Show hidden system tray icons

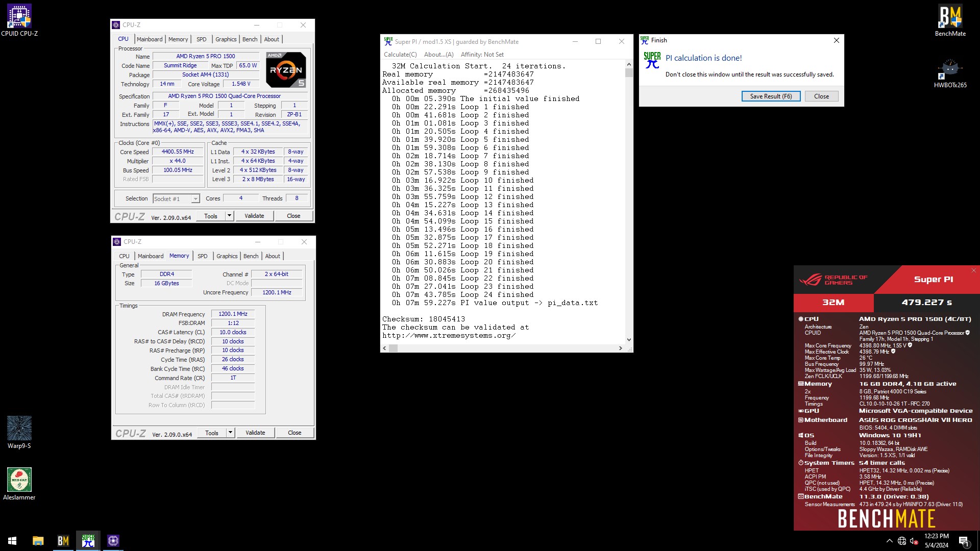(890, 541)
